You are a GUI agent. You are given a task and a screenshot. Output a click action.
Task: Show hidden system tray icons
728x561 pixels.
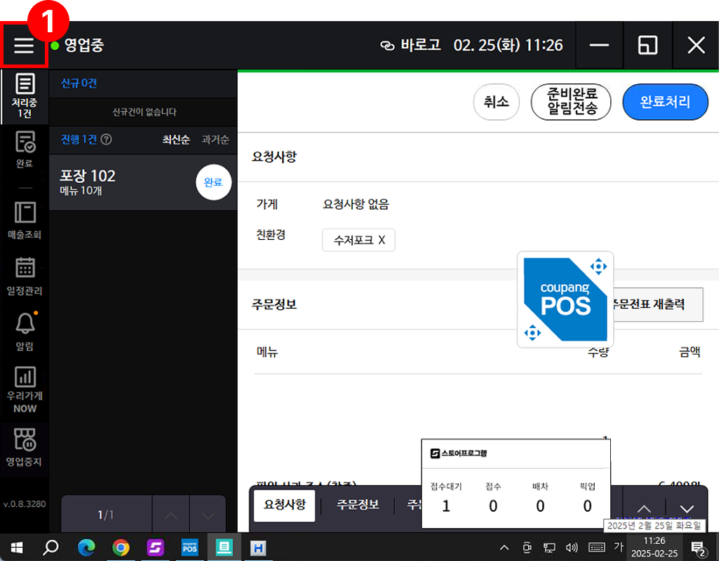[x=504, y=548]
